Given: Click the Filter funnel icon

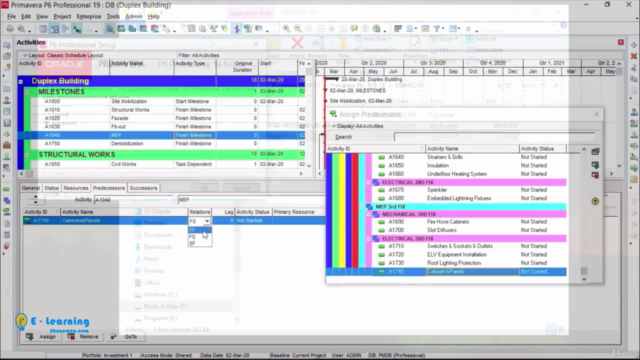Looking at the screenshot, I should 437,29.
